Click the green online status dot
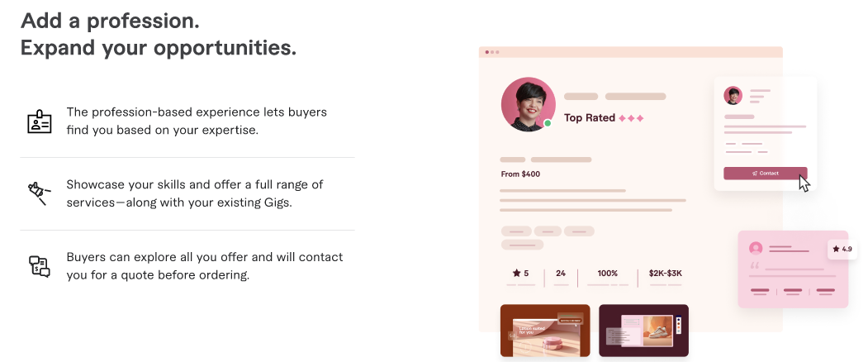 click(x=548, y=123)
